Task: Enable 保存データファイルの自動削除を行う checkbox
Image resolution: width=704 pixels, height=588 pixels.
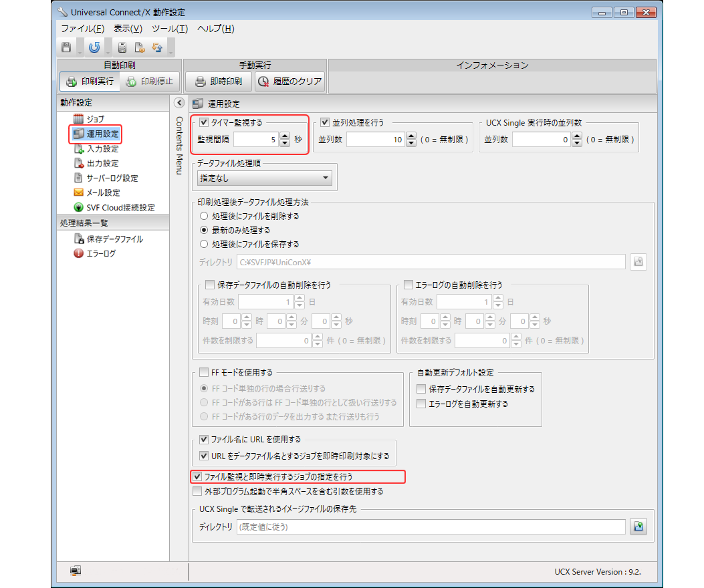Action: pyautogui.click(x=210, y=285)
